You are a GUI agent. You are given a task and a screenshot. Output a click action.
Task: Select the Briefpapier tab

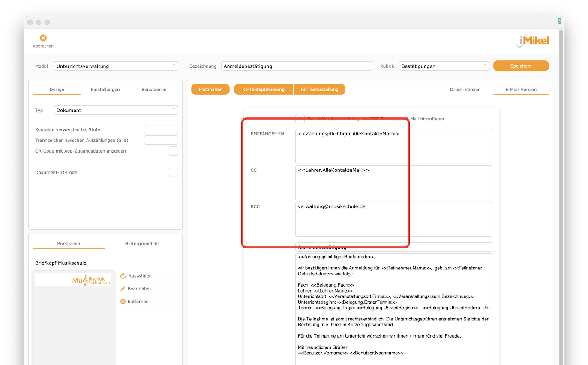(x=69, y=244)
